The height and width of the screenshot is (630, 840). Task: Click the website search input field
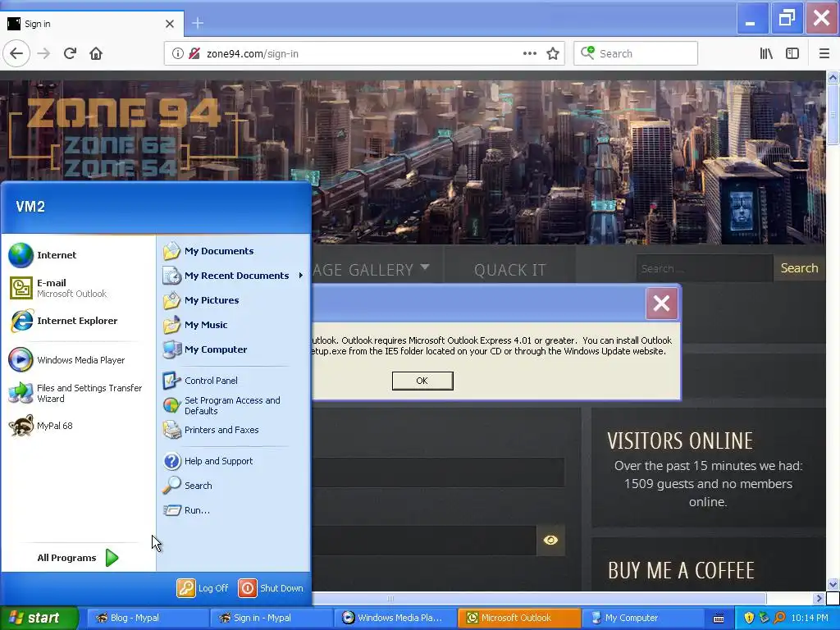pos(705,268)
